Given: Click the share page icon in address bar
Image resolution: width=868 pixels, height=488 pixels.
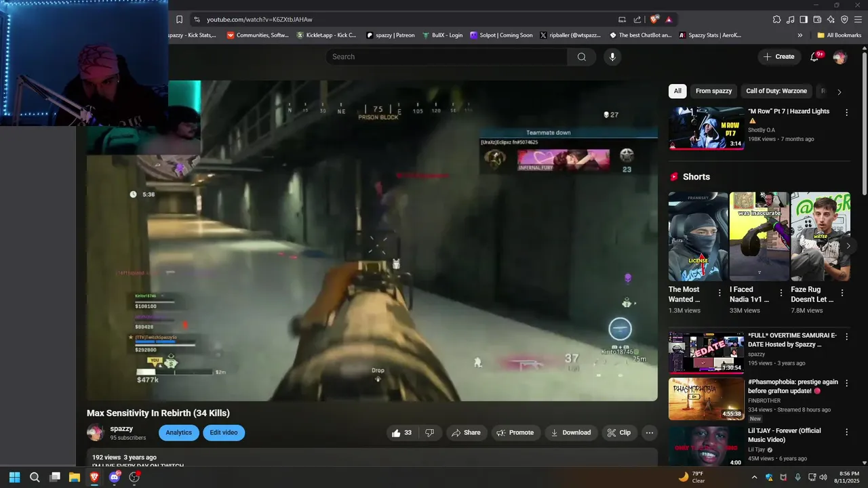Looking at the screenshot, I should tap(637, 20).
